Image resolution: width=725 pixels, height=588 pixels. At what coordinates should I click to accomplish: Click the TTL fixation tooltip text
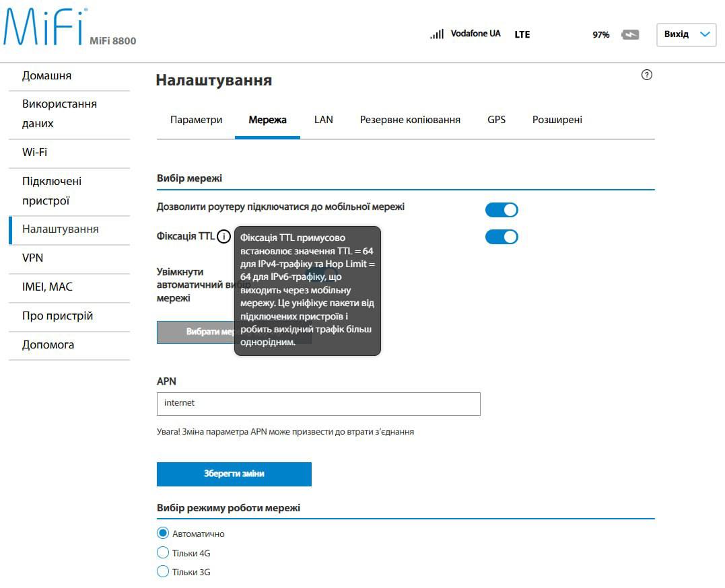(x=308, y=290)
